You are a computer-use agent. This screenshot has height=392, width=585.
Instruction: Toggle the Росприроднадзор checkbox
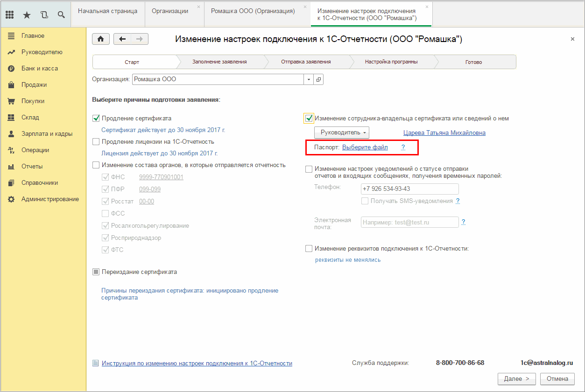(105, 238)
